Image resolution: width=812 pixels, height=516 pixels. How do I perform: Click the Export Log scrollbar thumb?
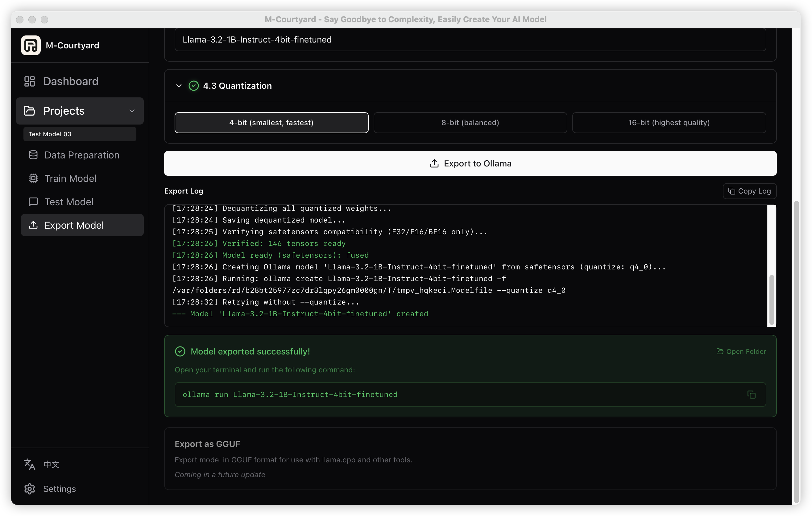pyautogui.click(x=772, y=299)
